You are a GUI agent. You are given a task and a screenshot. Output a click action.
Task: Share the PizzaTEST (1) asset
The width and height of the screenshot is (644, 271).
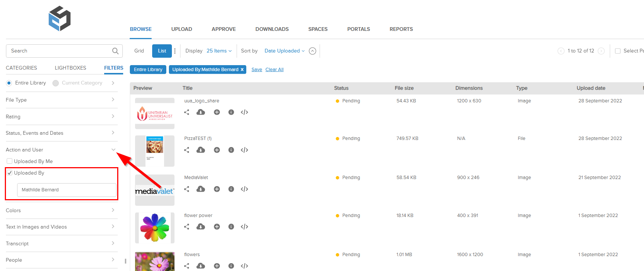point(187,150)
